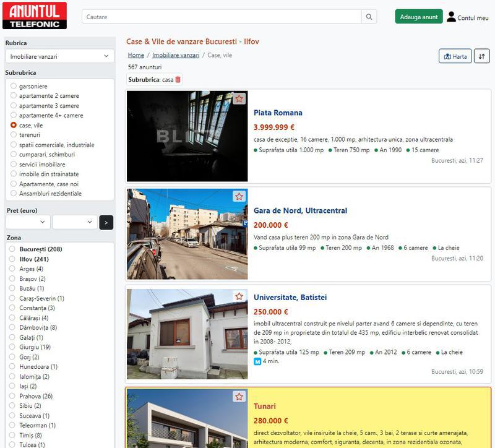This screenshot has height=448, width=495.
Task: Click the 200.000 € price
Action: [271, 225]
